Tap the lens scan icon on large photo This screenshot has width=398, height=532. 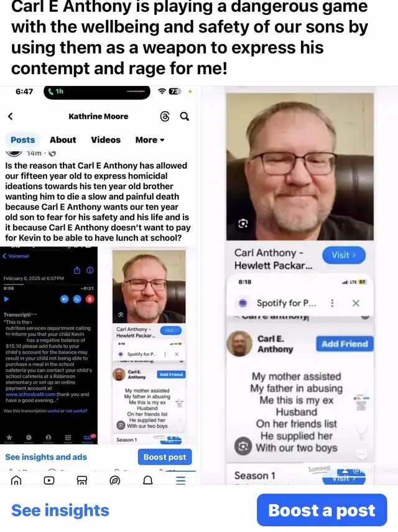click(243, 223)
